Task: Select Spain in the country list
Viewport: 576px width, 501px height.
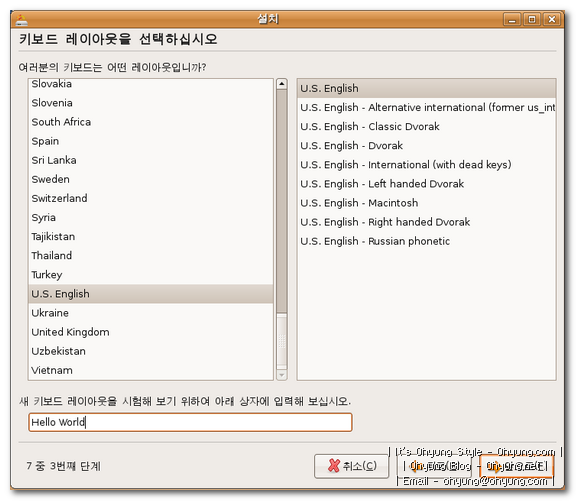Action: (x=151, y=141)
